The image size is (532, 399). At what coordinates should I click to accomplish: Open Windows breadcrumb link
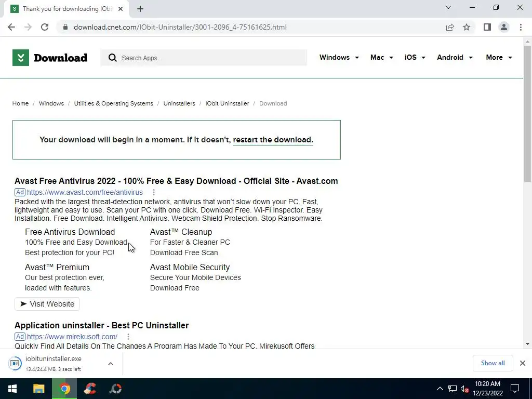tap(51, 103)
